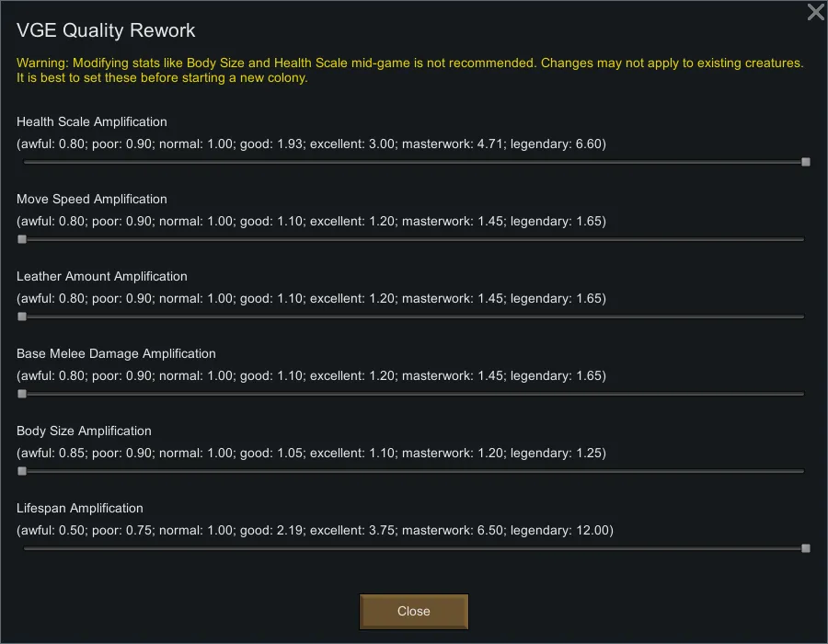Select the Lifespan Amplification quality values text
This screenshot has height=644, width=828.
coord(315,530)
